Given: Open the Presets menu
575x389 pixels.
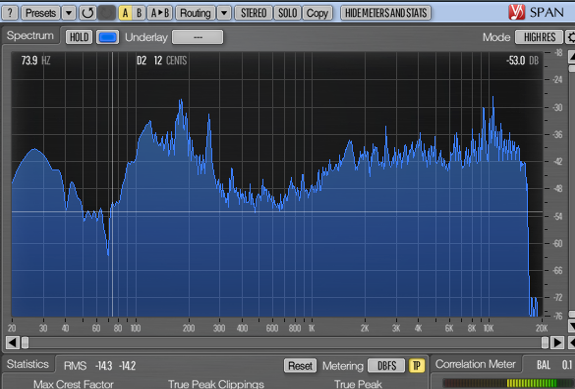Looking at the screenshot, I should tap(40, 13).
